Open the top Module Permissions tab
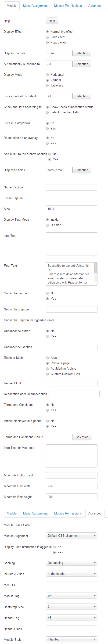 pyautogui.click(x=68, y=6)
